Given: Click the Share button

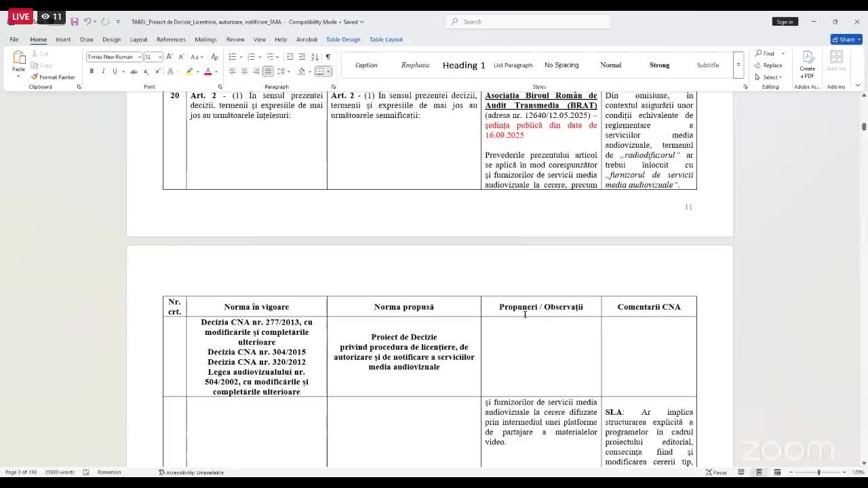Looking at the screenshot, I should pyautogui.click(x=846, y=39).
